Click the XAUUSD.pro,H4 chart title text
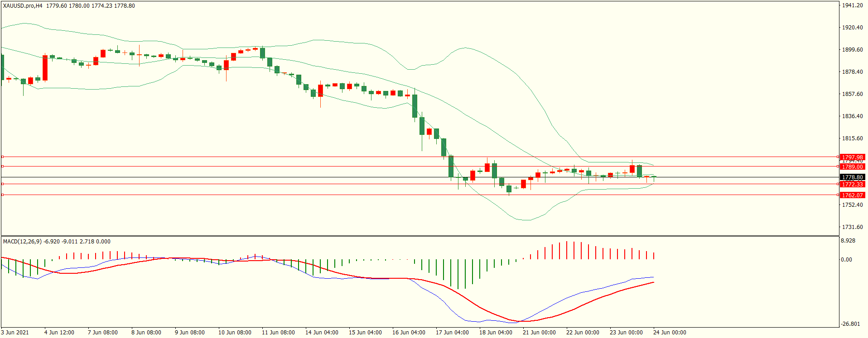 23,6
